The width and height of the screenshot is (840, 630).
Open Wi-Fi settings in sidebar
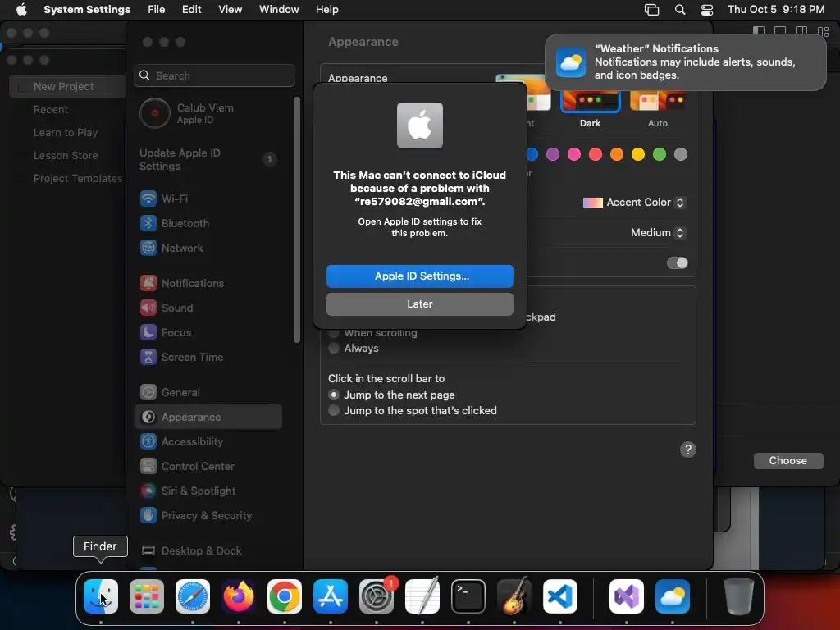tap(208, 199)
